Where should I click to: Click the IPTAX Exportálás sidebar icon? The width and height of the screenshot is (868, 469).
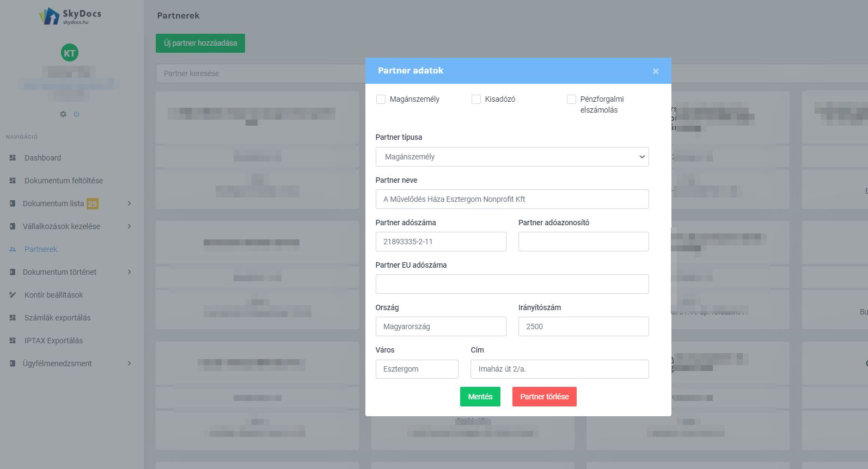coord(13,341)
